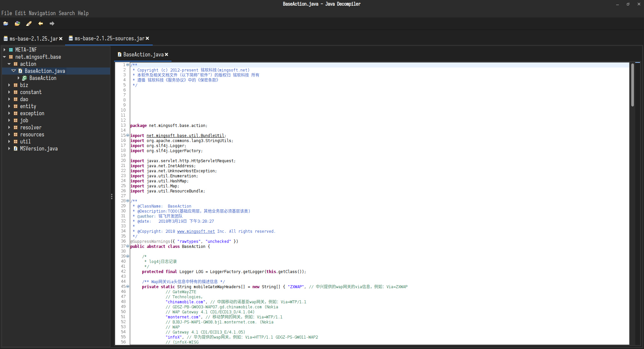Image resolution: width=644 pixels, height=349 pixels.
Task: Click the constant package icon
Action: point(15,92)
